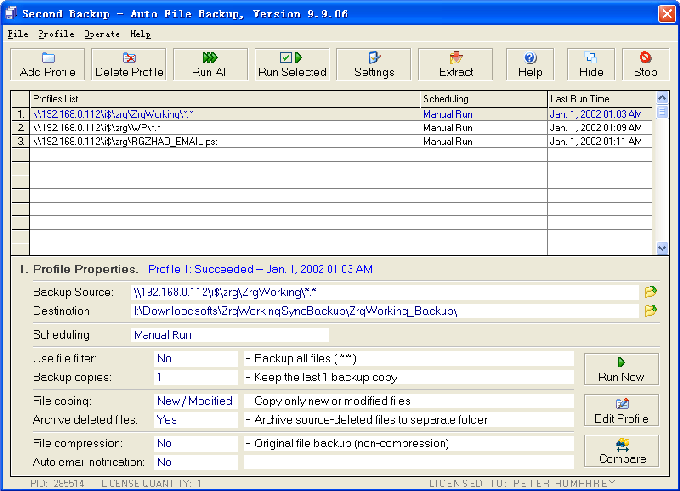Click the Add Profile toolbar button
The height and width of the screenshot is (491, 680).
click(x=47, y=64)
